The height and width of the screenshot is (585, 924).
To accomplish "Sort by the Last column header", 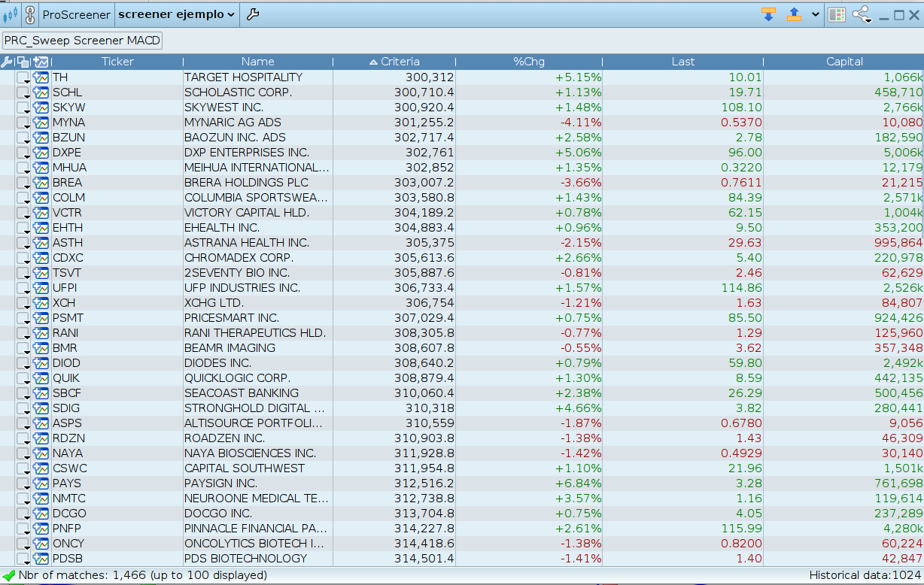I will (683, 62).
